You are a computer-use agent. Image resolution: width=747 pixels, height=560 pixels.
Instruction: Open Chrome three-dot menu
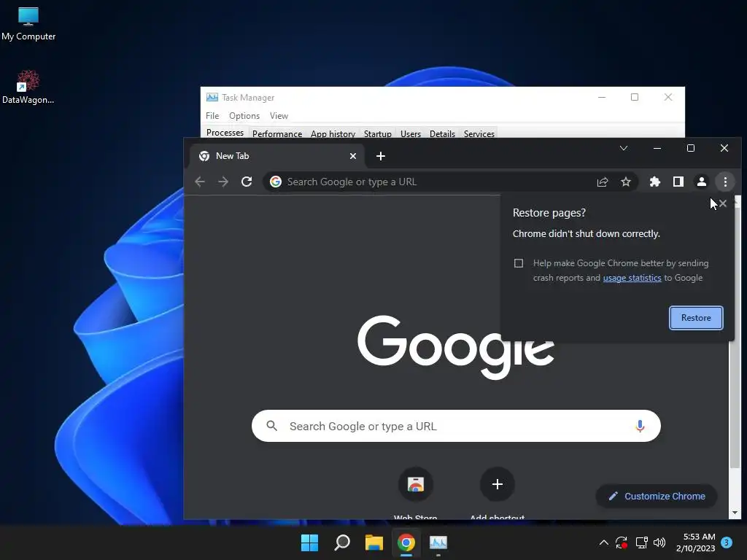[x=725, y=182]
